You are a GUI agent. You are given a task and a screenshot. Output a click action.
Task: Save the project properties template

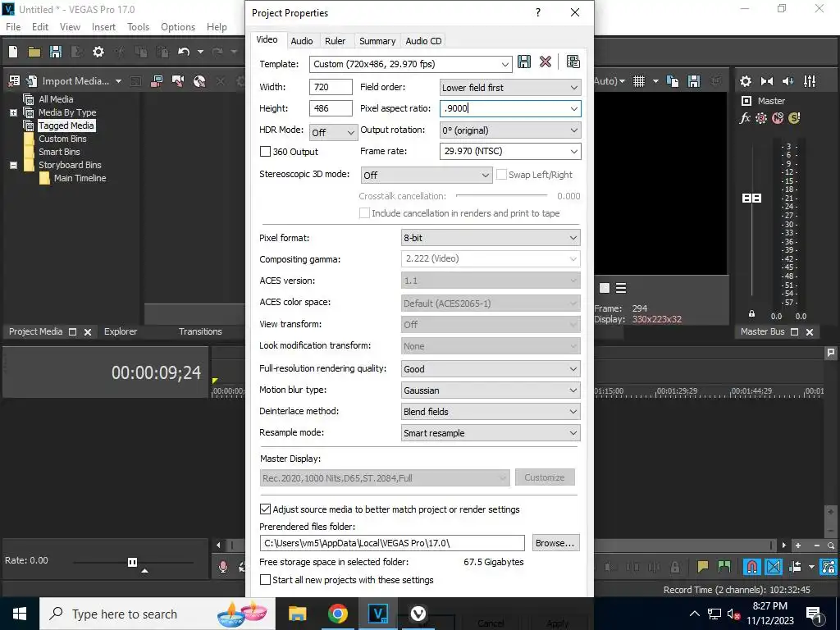pos(524,62)
